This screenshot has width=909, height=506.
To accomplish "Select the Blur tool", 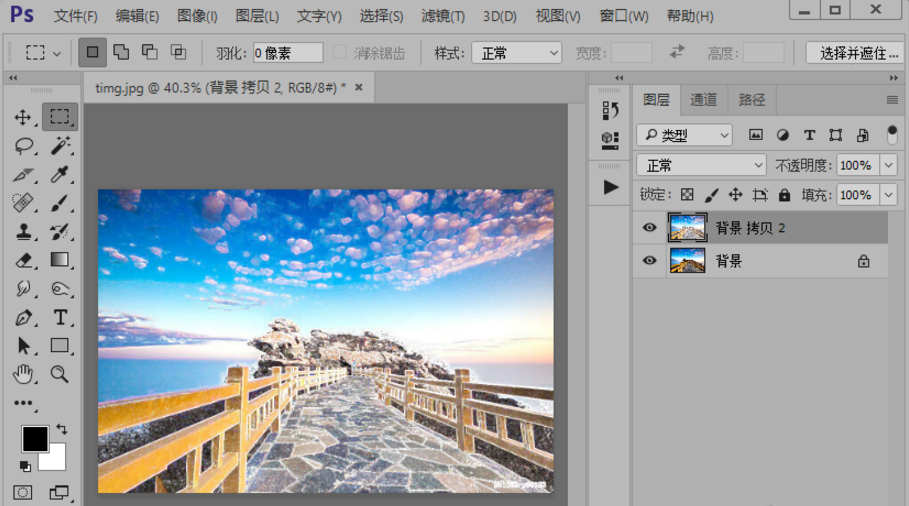I will point(23,288).
